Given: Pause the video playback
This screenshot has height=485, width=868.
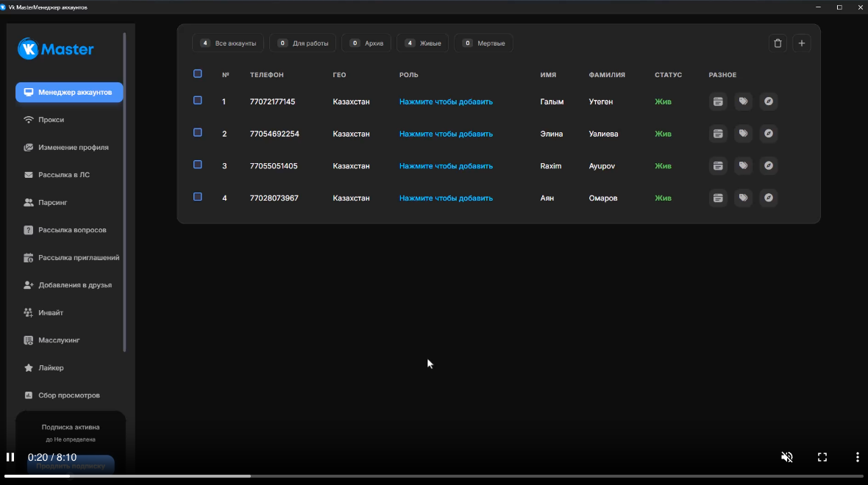Looking at the screenshot, I should (x=10, y=457).
